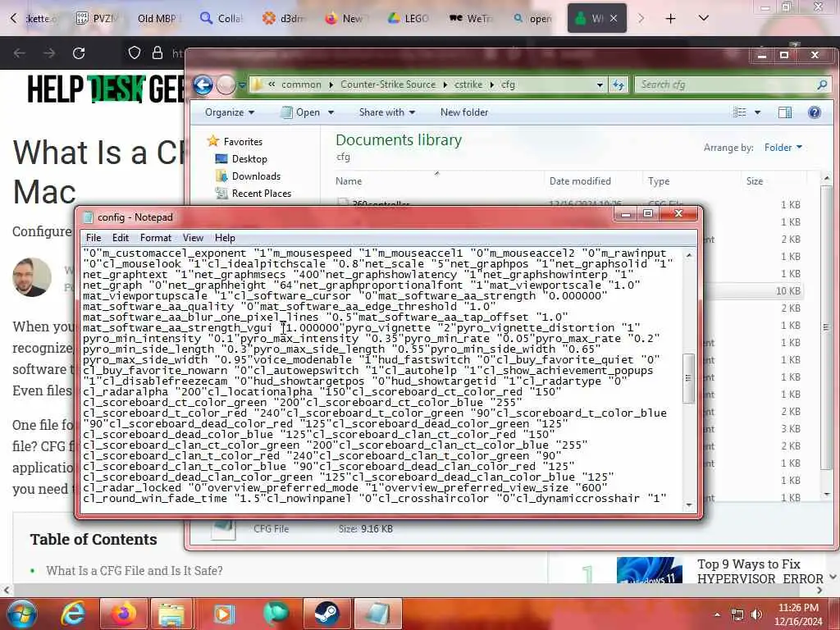Click browser reload page icon
Image resolution: width=840 pixels, height=630 pixels.
click(79, 53)
